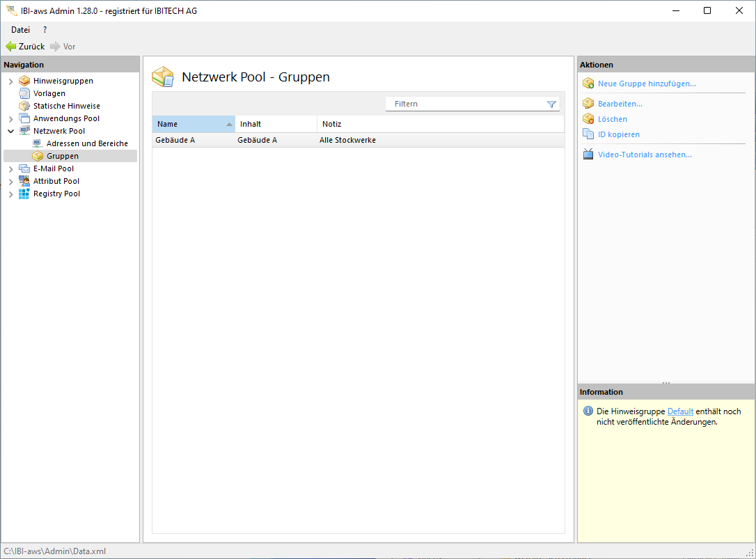Open the question mark help menu
Viewport: 756px width, 559px height.
45,30
